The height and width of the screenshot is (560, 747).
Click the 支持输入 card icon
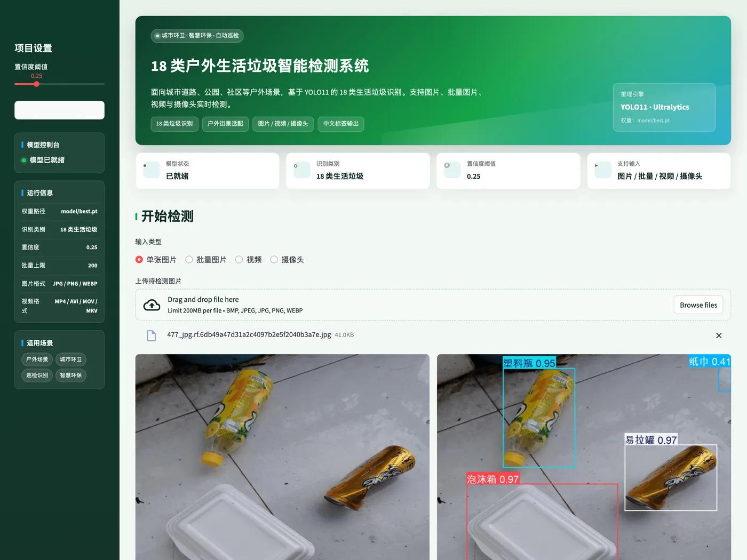coord(603,170)
